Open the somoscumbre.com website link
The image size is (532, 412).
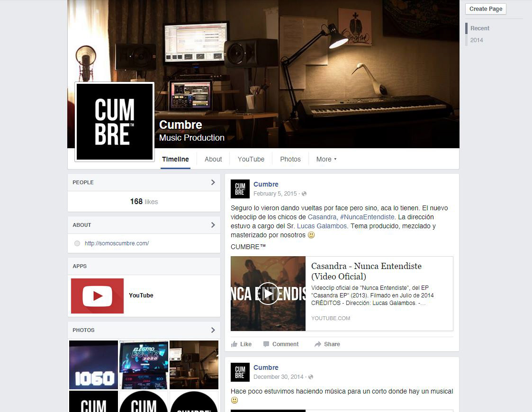click(x=117, y=243)
